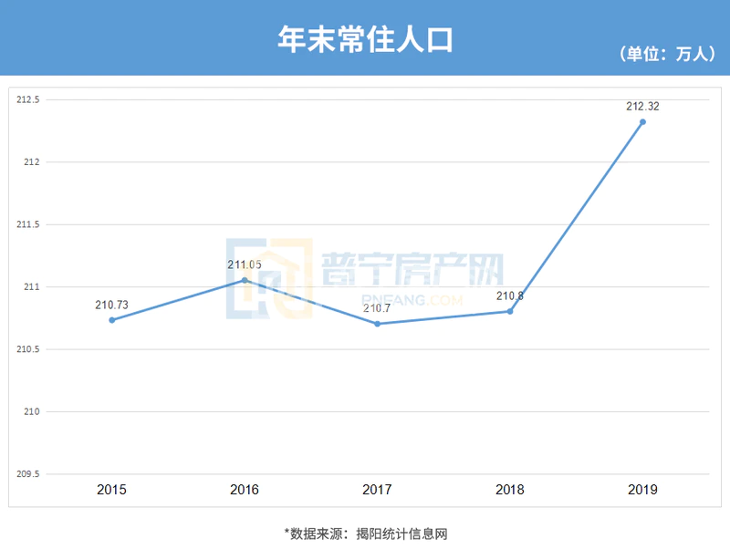730x560 pixels.
Task: Select the 2018 data point marker
Action: (x=510, y=311)
